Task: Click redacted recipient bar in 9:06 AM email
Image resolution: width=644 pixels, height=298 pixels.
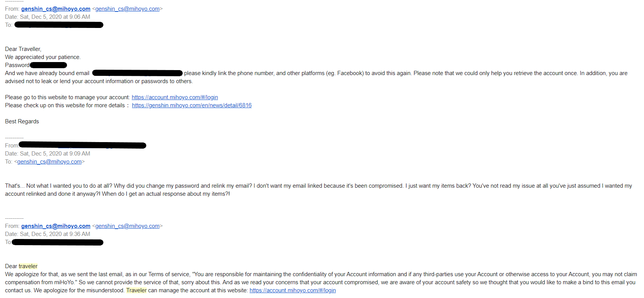Action: [59, 25]
